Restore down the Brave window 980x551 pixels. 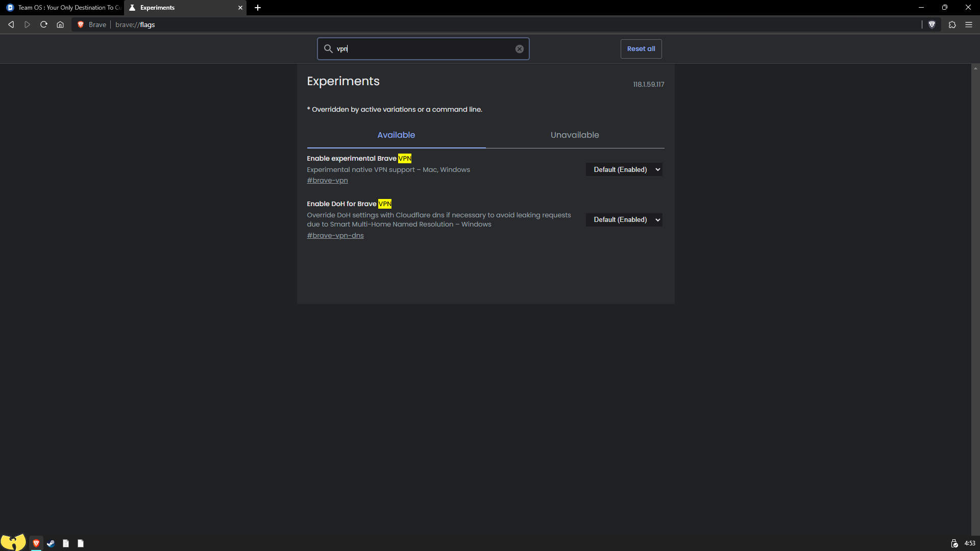(945, 8)
